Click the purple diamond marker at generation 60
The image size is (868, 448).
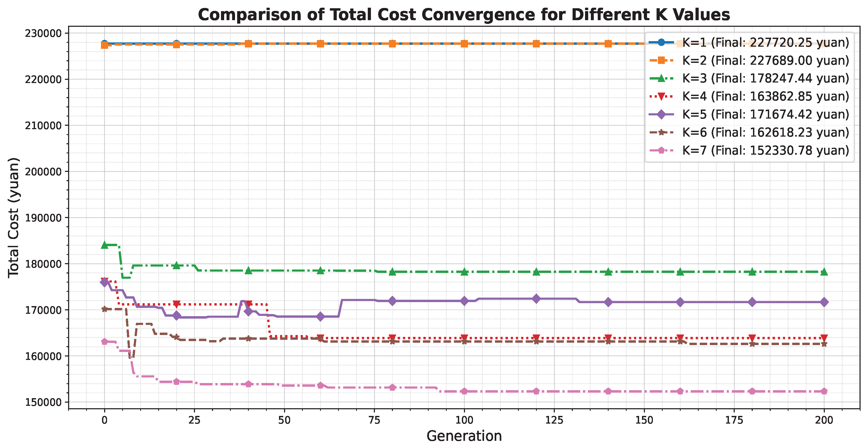coord(320,316)
